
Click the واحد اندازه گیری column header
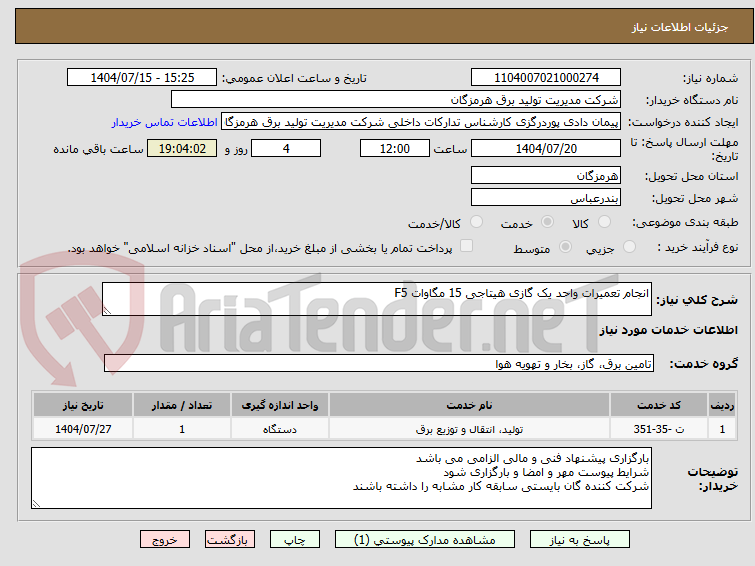coord(280,405)
